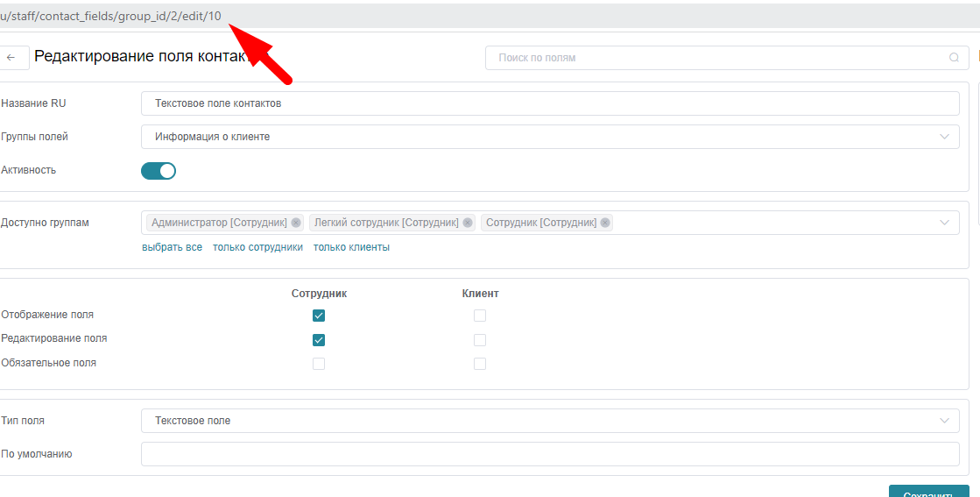Click the По умолчанию input field
The image size is (980, 497).
[550, 455]
